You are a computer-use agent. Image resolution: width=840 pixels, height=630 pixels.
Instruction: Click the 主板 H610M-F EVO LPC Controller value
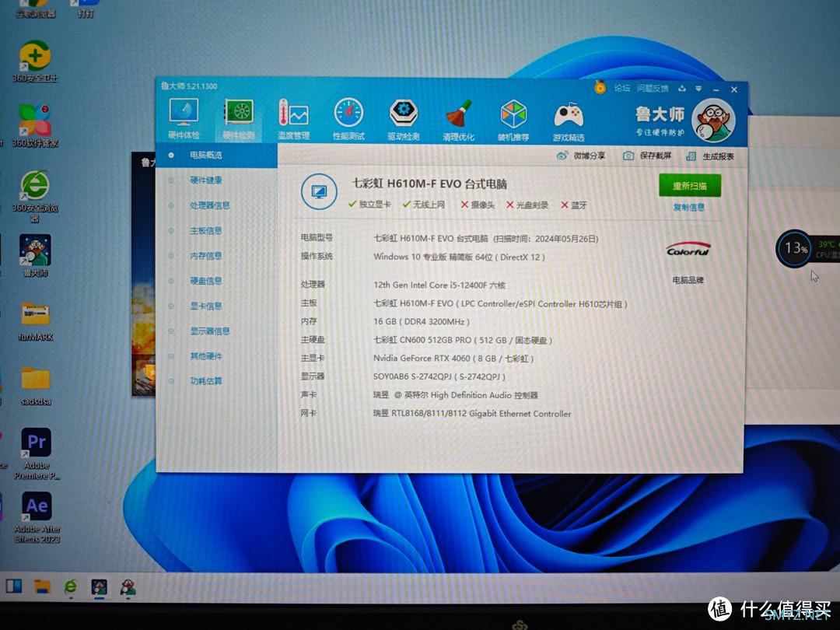click(500, 304)
